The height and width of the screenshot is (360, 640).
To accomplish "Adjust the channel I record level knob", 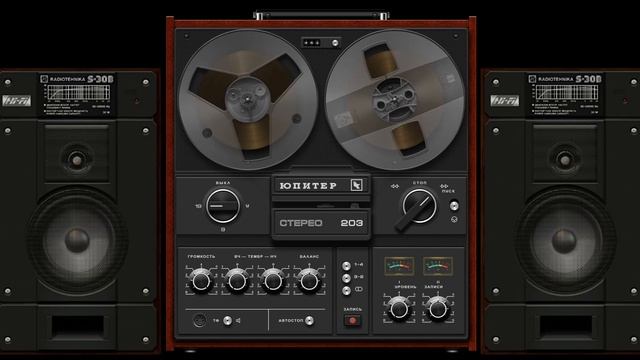I will (x=399, y=309).
